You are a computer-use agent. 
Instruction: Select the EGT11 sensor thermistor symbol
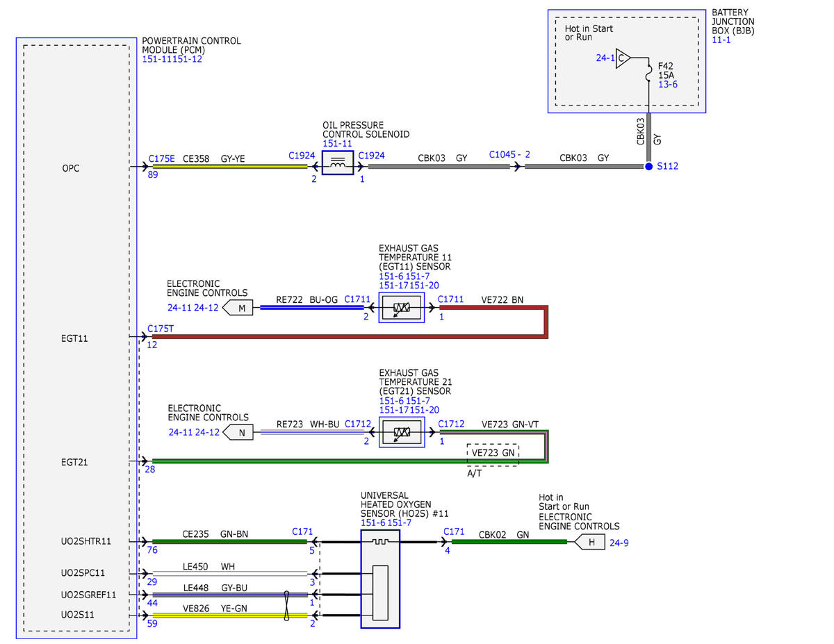[402, 308]
